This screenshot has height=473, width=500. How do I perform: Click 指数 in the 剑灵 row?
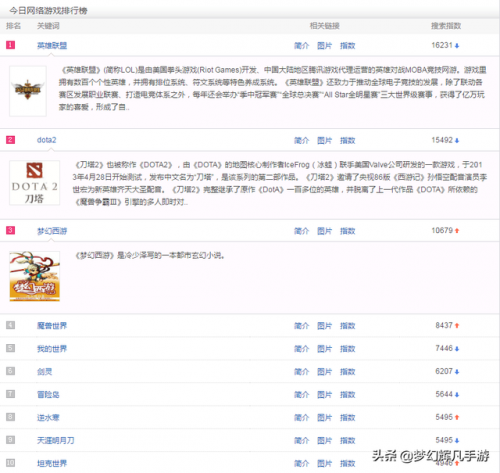point(348,371)
